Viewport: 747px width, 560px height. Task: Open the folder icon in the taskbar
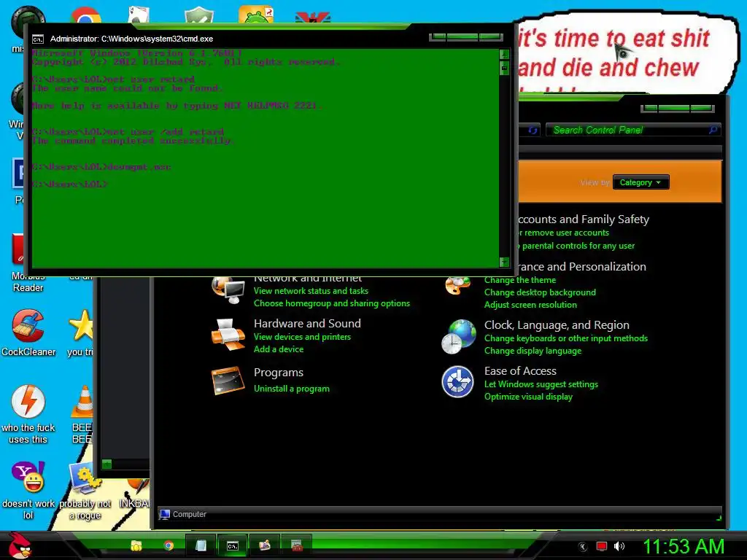click(x=136, y=545)
